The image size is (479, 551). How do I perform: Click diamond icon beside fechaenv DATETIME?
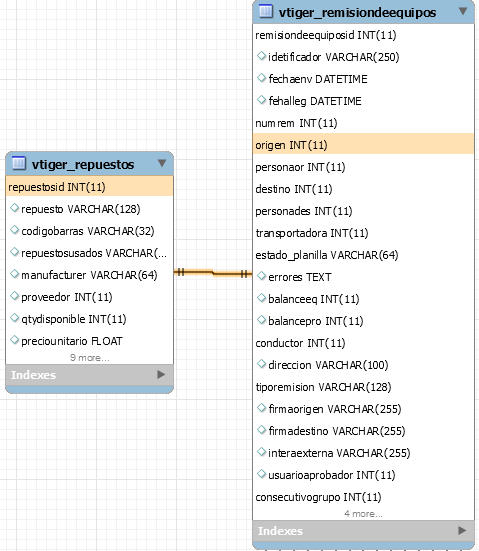tap(261, 78)
